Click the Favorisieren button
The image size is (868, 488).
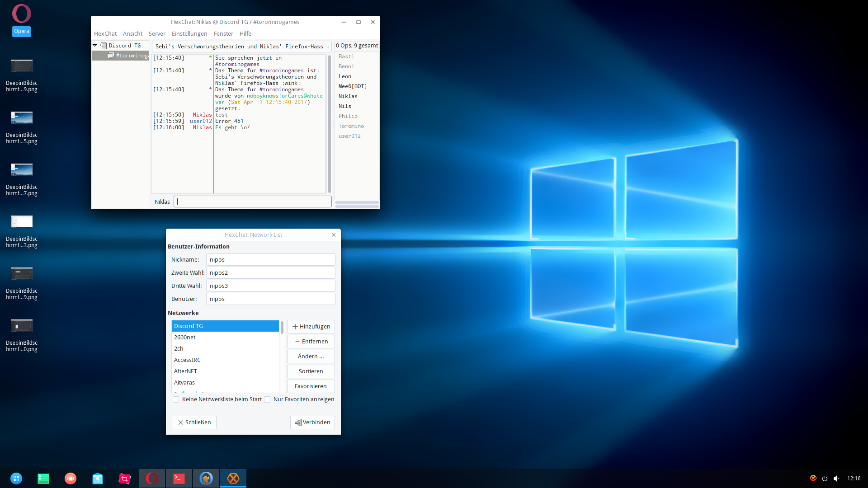pos(311,386)
